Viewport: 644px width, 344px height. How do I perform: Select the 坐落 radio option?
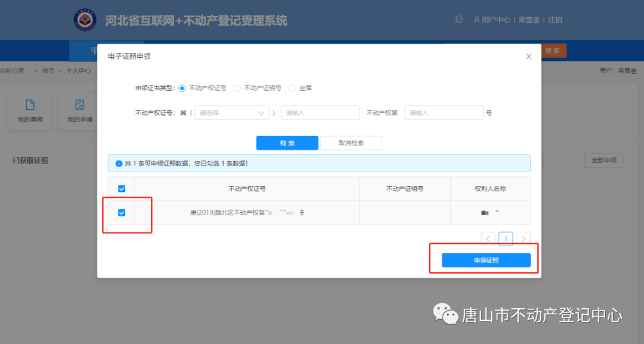coord(292,88)
